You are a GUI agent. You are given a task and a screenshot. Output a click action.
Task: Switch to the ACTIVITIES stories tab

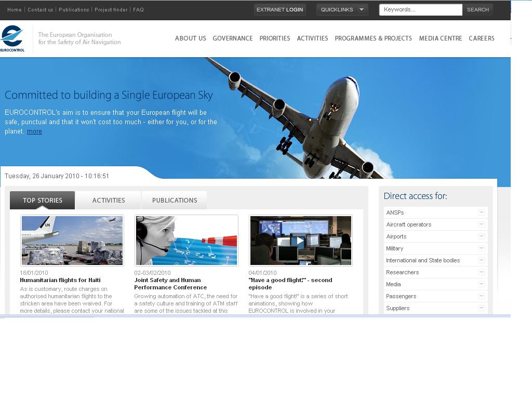tap(109, 200)
